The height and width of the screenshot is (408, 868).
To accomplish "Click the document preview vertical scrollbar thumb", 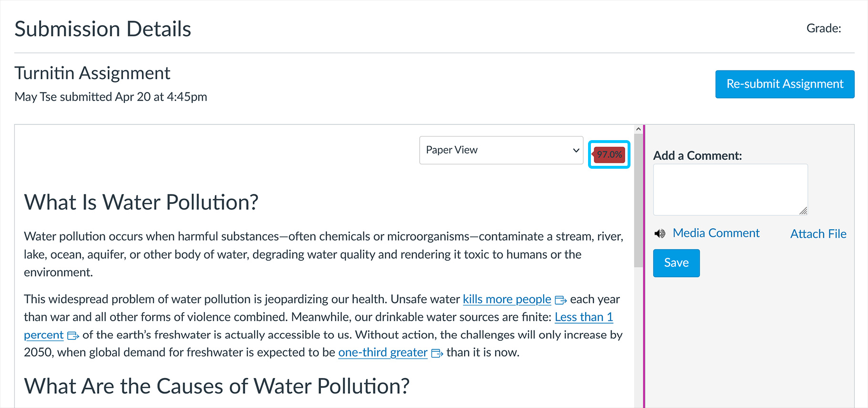I will pos(639,200).
